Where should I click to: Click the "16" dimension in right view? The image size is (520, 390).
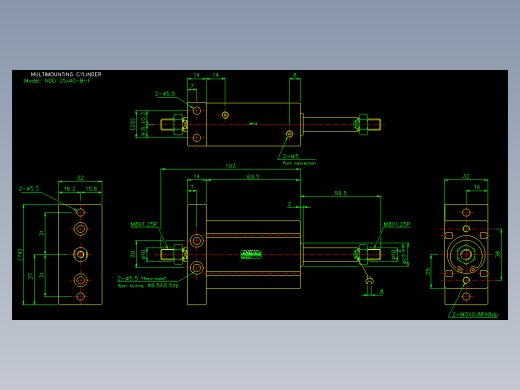pyautogui.click(x=477, y=187)
